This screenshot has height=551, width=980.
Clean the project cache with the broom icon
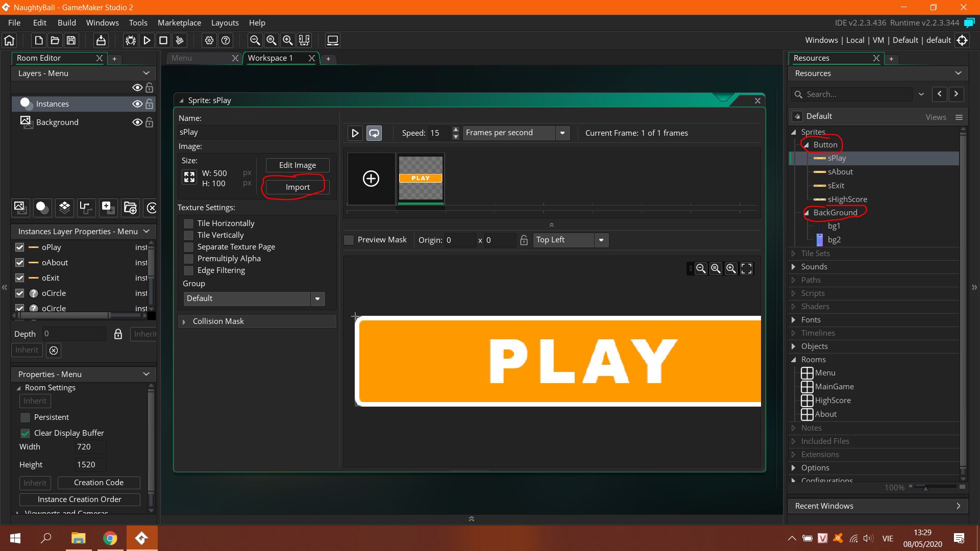pyautogui.click(x=179, y=40)
